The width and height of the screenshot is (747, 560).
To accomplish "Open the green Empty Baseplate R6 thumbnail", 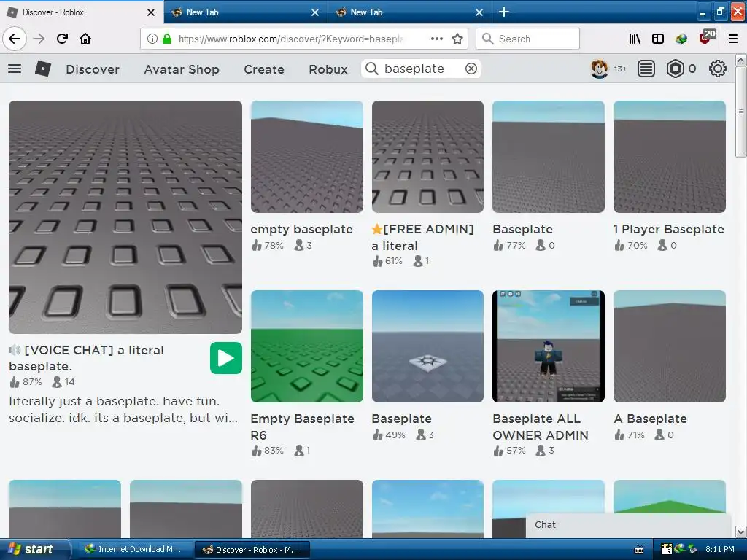I will 307,346.
